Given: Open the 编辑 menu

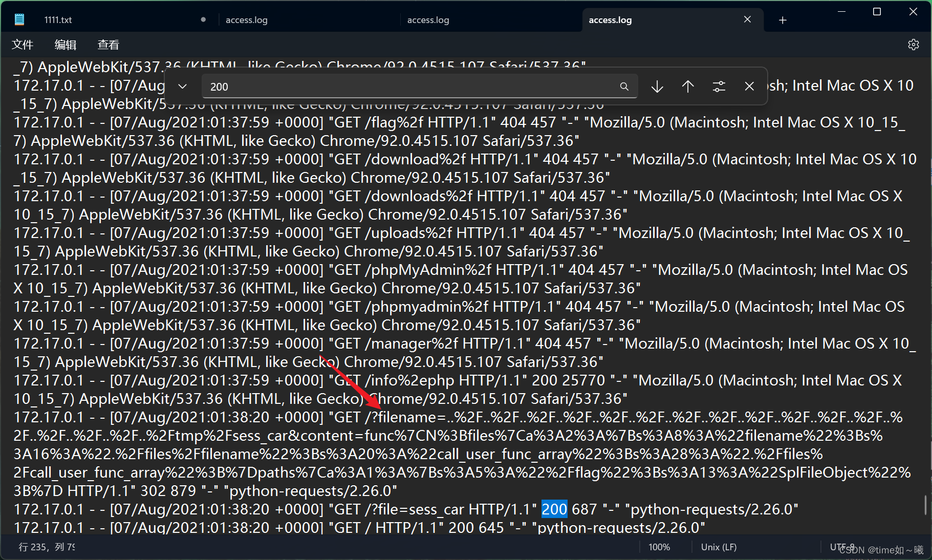Looking at the screenshot, I should pos(66,45).
